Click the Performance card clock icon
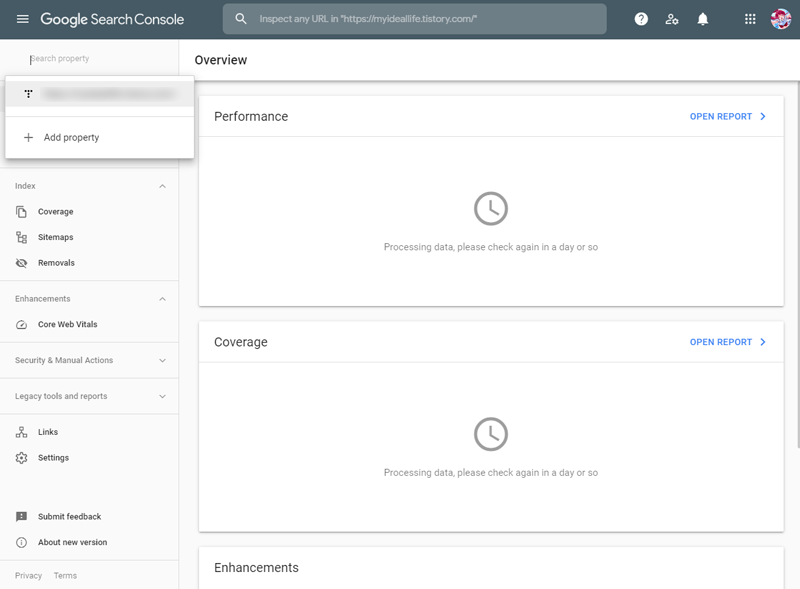Viewport: 800px width, 589px height. pos(491,209)
